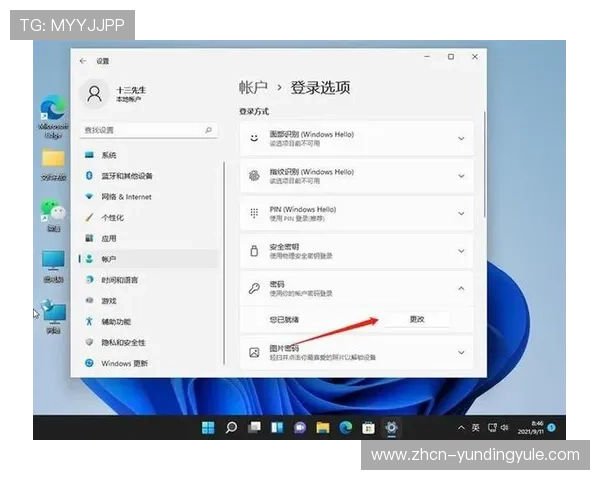Open taskbar Search
The height and width of the screenshot is (480, 600).
pos(231,428)
